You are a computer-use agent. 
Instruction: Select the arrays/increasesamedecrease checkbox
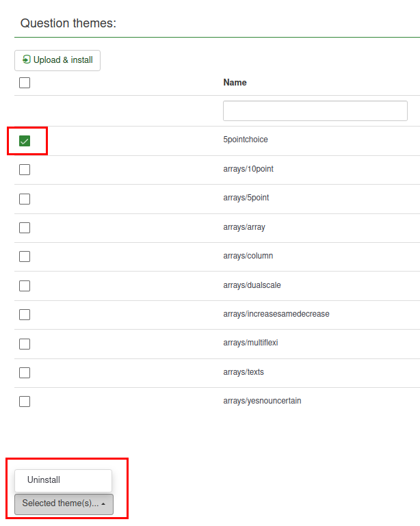pyautogui.click(x=25, y=315)
